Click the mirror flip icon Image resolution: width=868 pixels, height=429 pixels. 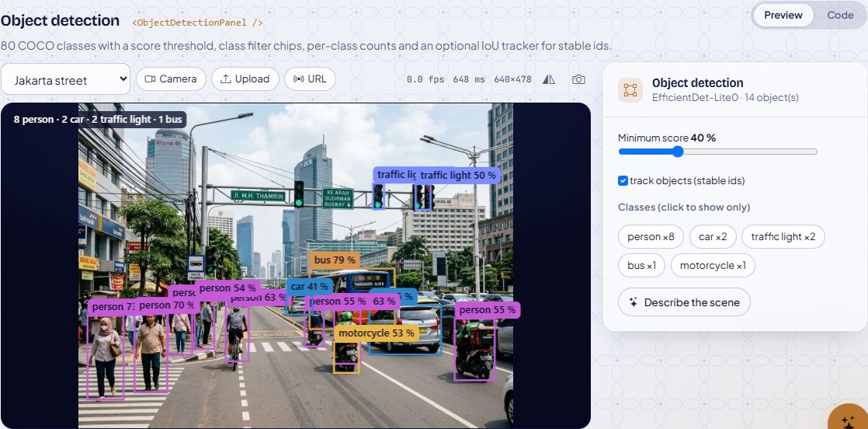(549, 79)
